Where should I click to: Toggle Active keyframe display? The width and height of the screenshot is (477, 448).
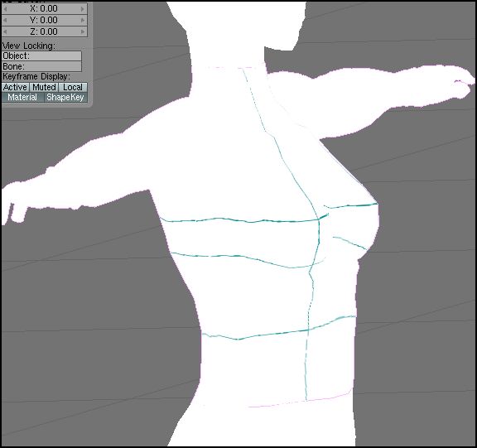pos(16,87)
